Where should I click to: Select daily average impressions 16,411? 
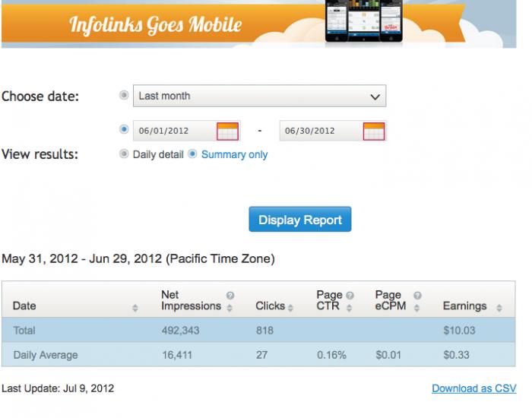[x=177, y=355]
